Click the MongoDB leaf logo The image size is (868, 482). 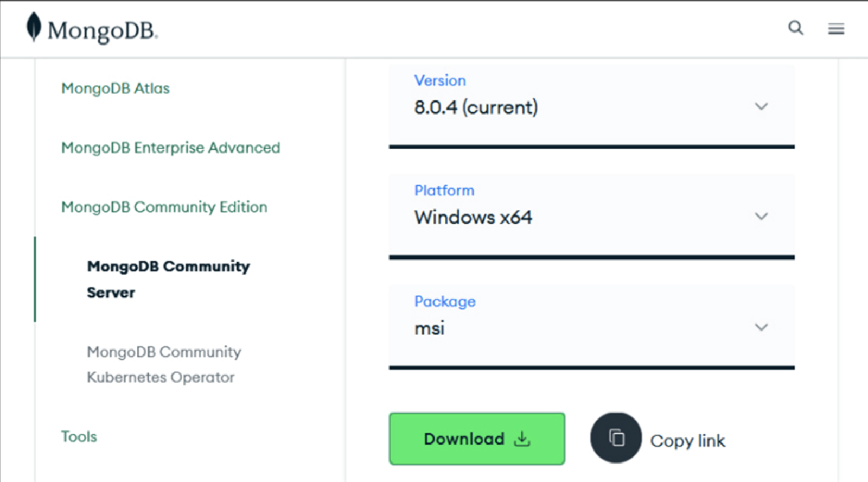click(34, 27)
